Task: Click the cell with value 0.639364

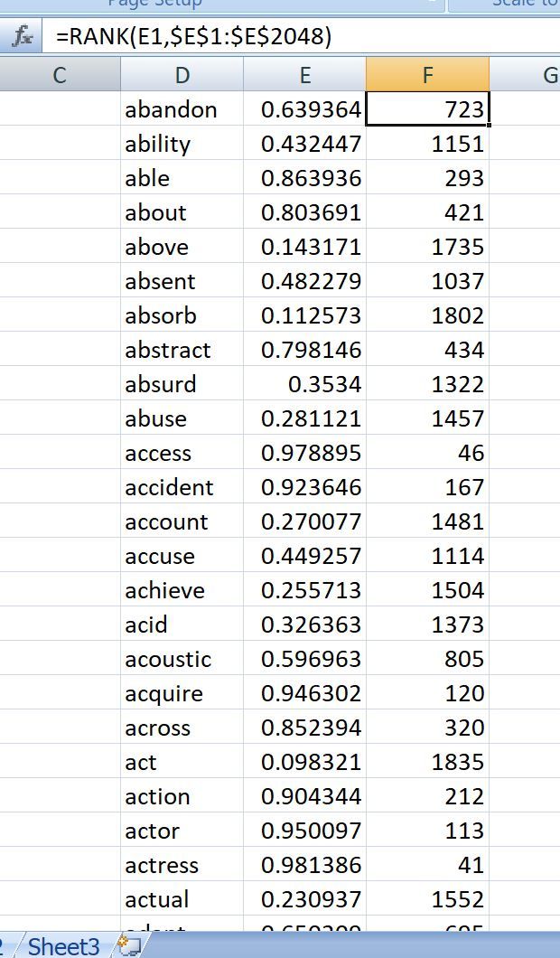Action: 304,109
